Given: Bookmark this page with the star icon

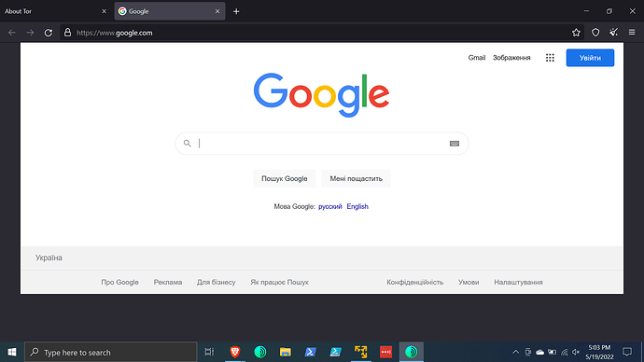Looking at the screenshot, I should click(576, 33).
